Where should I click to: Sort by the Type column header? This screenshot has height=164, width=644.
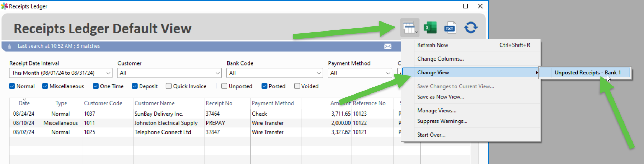[x=61, y=103]
